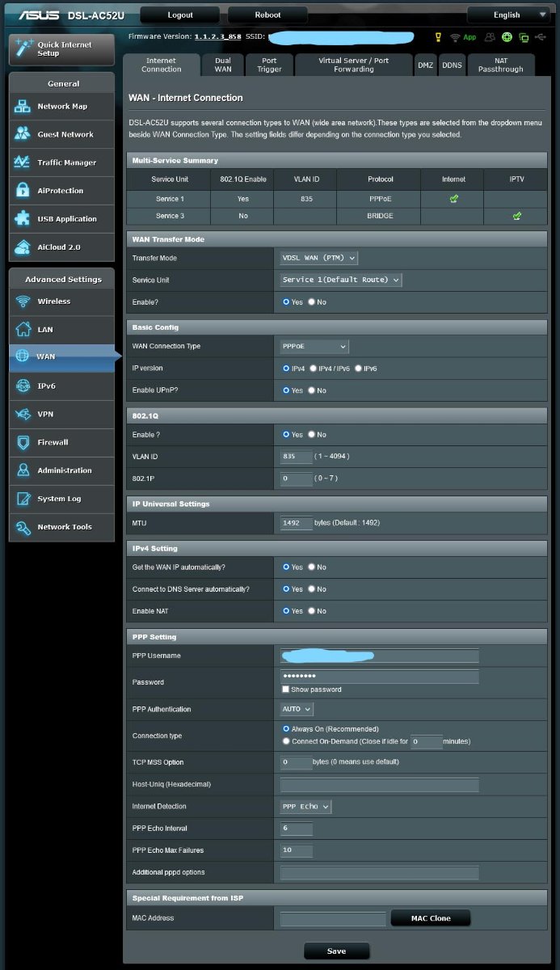Open Firewall settings
Image resolution: width=560 pixels, height=970 pixels.
coord(61,442)
